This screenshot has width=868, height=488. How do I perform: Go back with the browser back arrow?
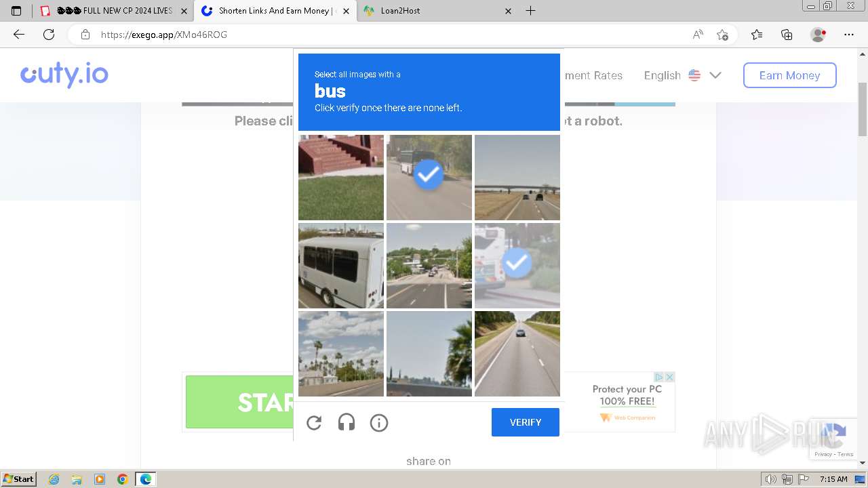click(x=19, y=35)
